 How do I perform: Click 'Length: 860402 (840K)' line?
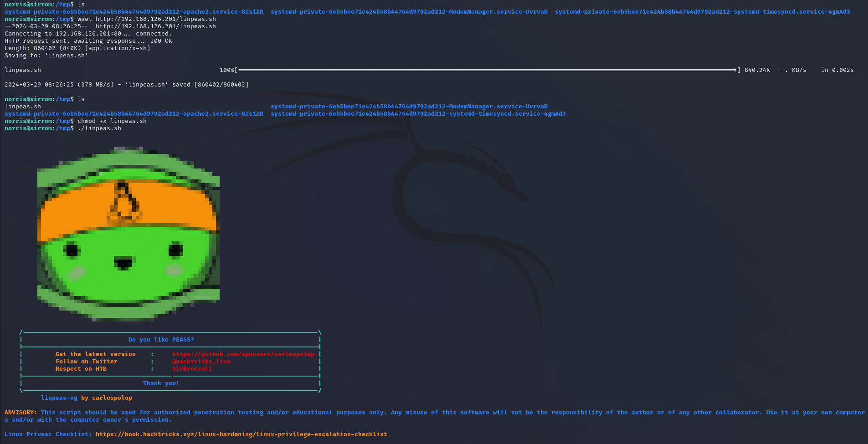[x=77, y=48]
